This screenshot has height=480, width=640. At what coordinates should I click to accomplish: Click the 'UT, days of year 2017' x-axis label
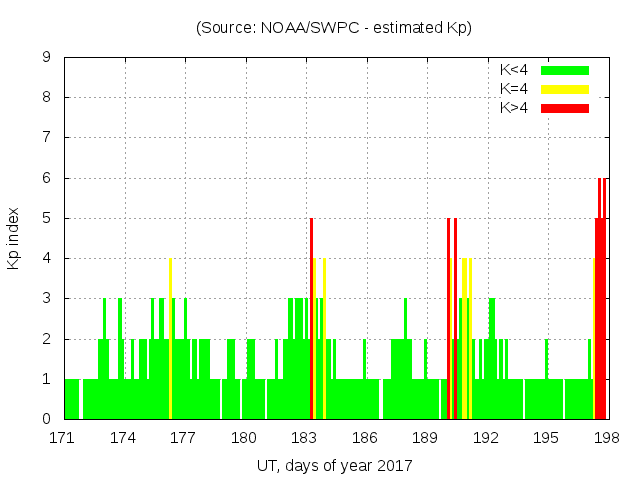click(333, 465)
